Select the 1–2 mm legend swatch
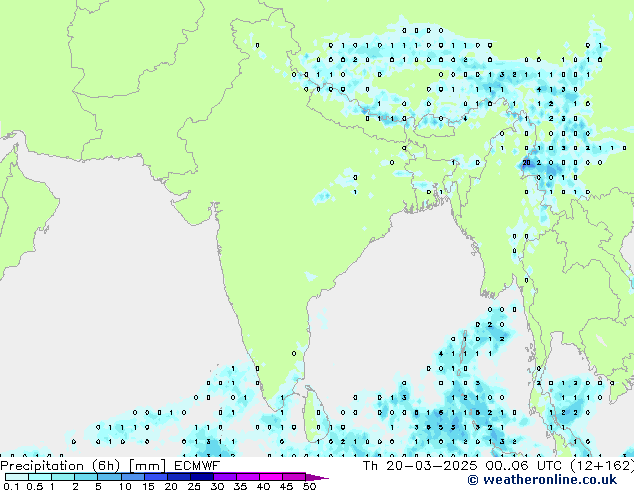 coord(63,477)
